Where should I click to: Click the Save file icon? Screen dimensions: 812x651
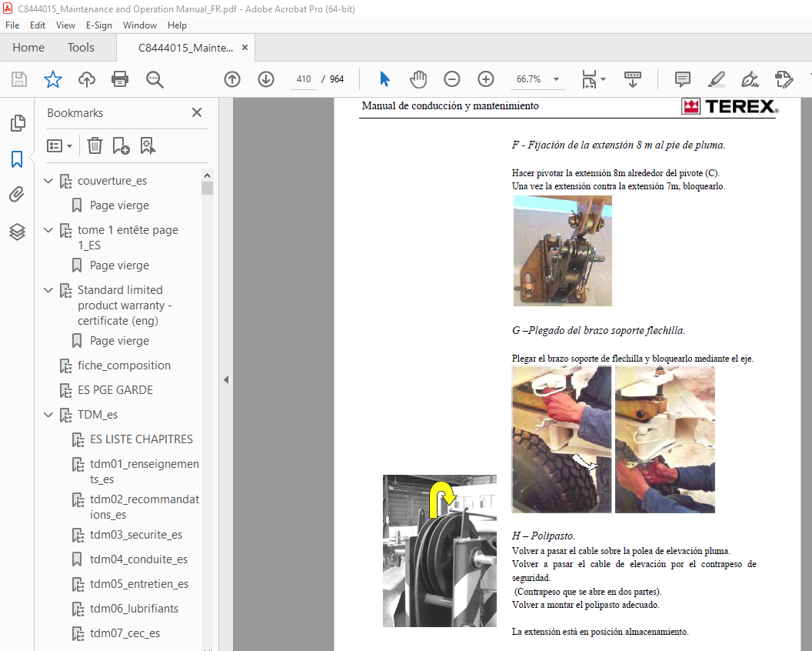19,79
